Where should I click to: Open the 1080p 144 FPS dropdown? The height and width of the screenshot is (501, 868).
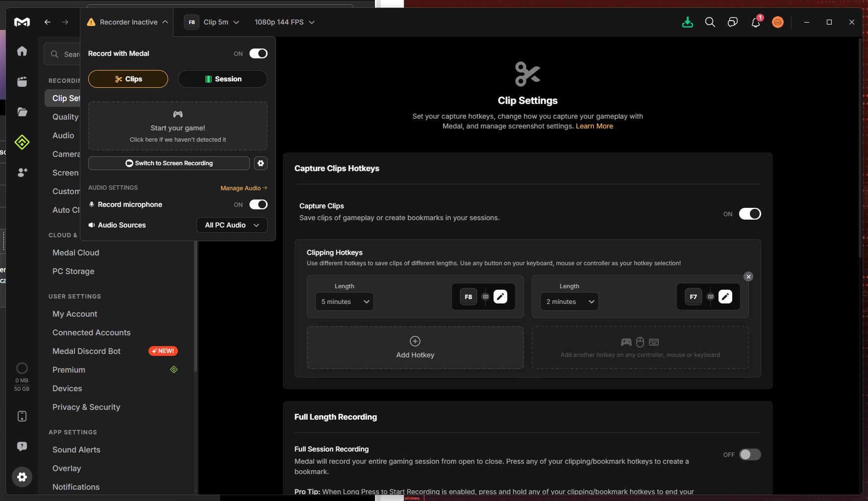tap(285, 22)
